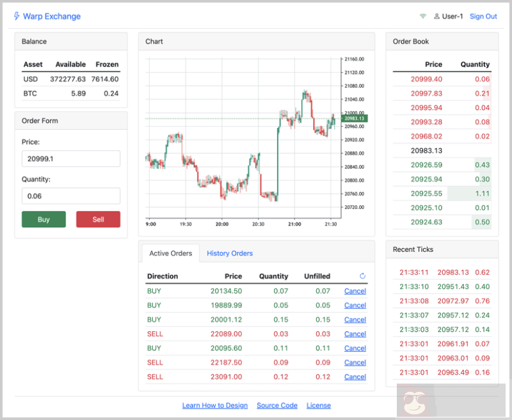Image resolution: width=512 pixels, height=420 pixels.
Task: Refresh the active orders list
Action: pos(363,276)
